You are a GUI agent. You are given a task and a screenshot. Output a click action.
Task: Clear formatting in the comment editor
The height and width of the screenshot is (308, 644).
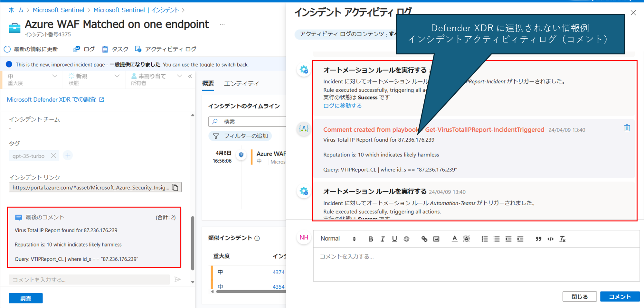pos(562,239)
